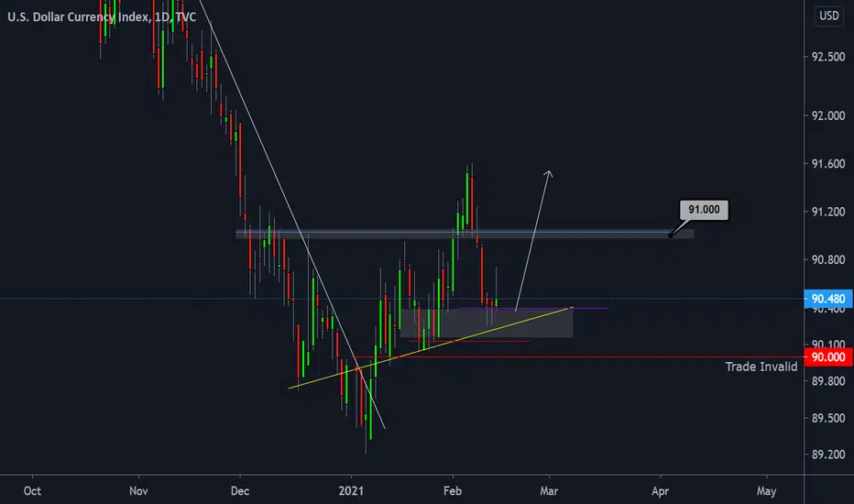Click the USD currency button
Image resolution: width=854 pixels, height=504 pixels.
point(829,16)
